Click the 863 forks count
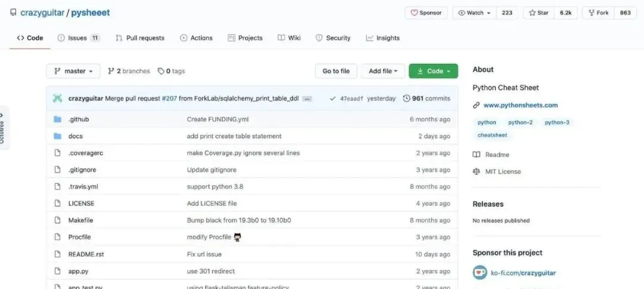Image resolution: width=644 pixels, height=289 pixels. [x=625, y=13]
